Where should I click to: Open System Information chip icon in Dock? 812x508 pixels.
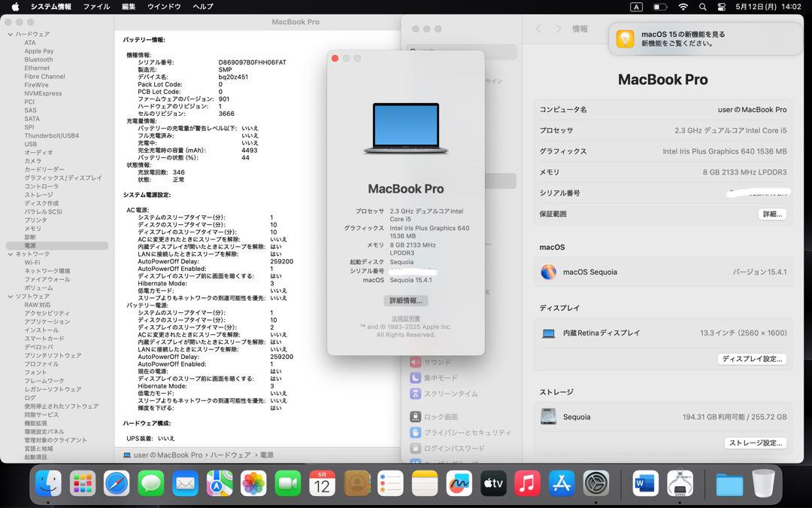tap(680, 484)
